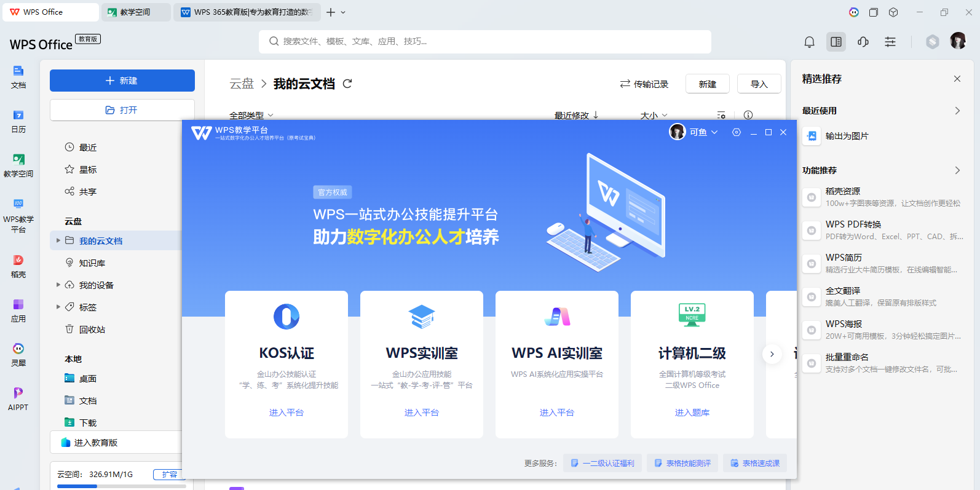Click the info icon in the file list header
980x490 pixels.
pyautogui.click(x=748, y=115)
